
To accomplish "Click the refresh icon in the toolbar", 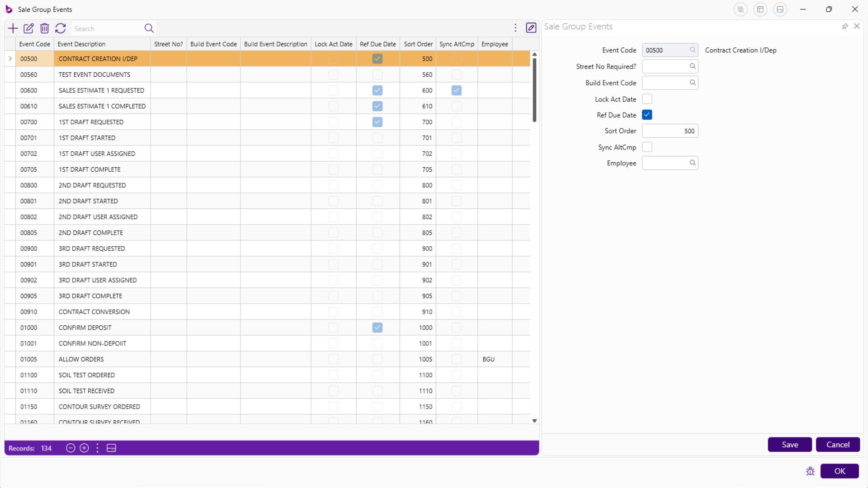I will [61, 28].
